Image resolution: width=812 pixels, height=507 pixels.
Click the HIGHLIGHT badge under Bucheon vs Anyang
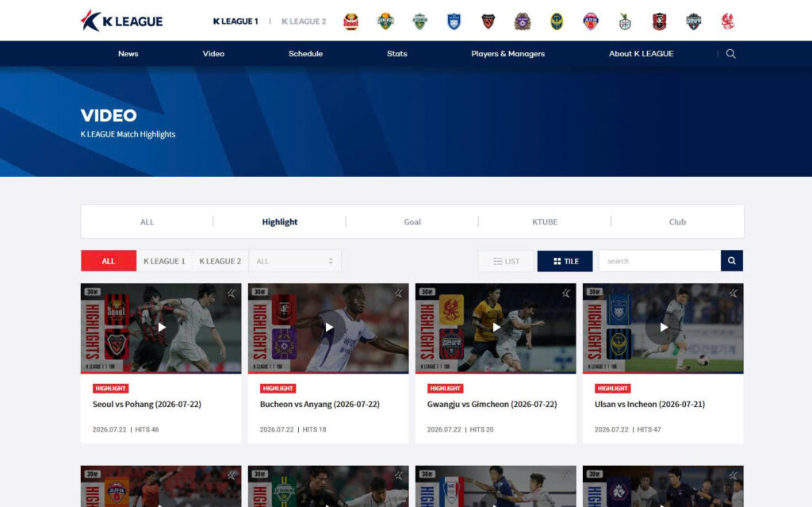pyautogui.click(x=278, y=388)
